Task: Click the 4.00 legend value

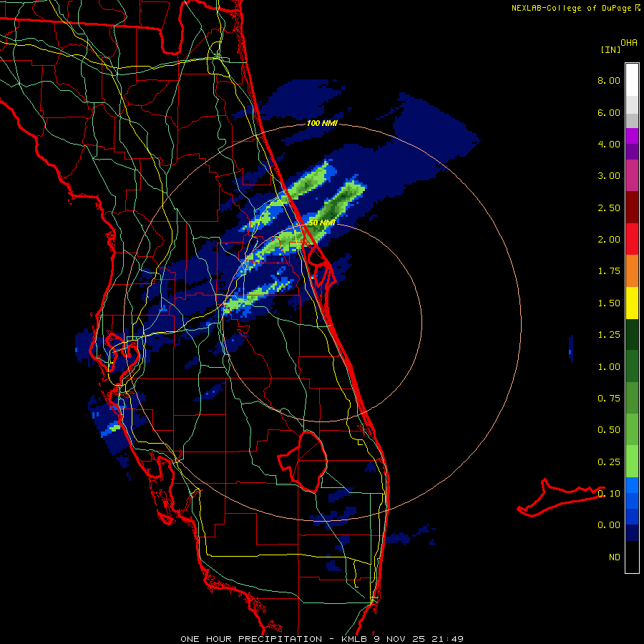Action: click(x=609, y=144)
